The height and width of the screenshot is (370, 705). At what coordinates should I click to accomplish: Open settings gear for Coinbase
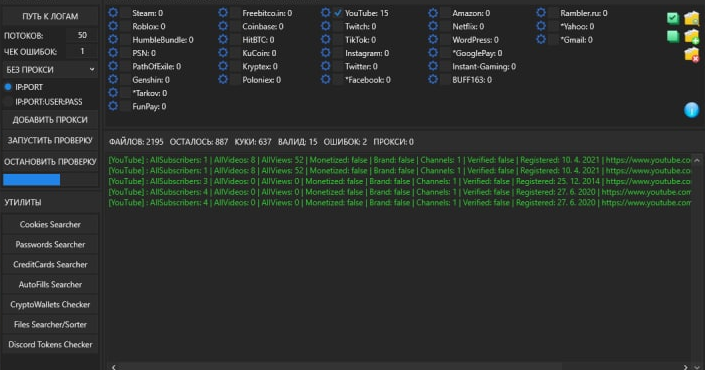click(223, 26)
